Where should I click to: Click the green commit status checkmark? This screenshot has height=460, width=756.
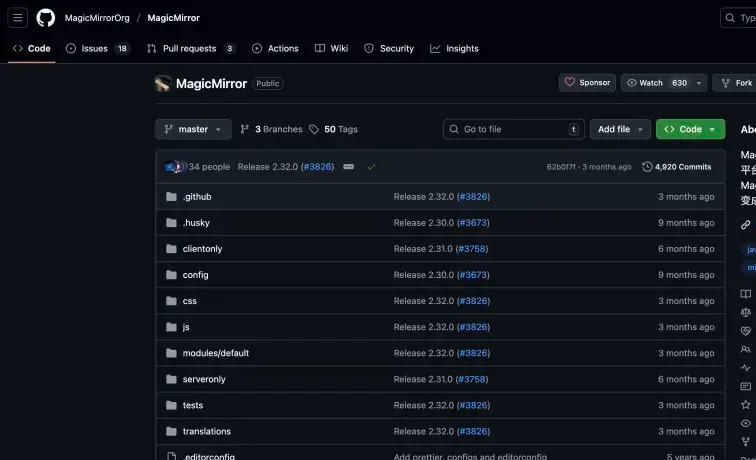371,167
